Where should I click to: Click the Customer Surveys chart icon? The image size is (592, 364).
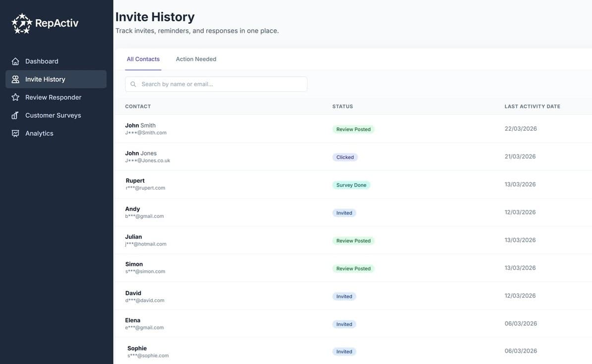tap(15, 114)
